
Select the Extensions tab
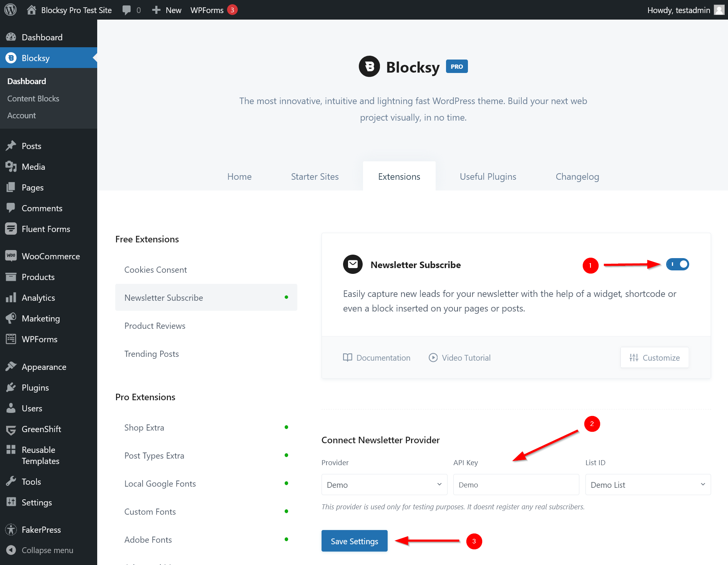coord(399,177)
